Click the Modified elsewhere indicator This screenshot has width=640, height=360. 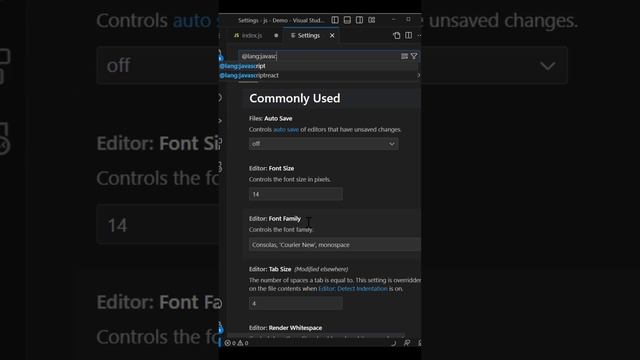(321, 269)
